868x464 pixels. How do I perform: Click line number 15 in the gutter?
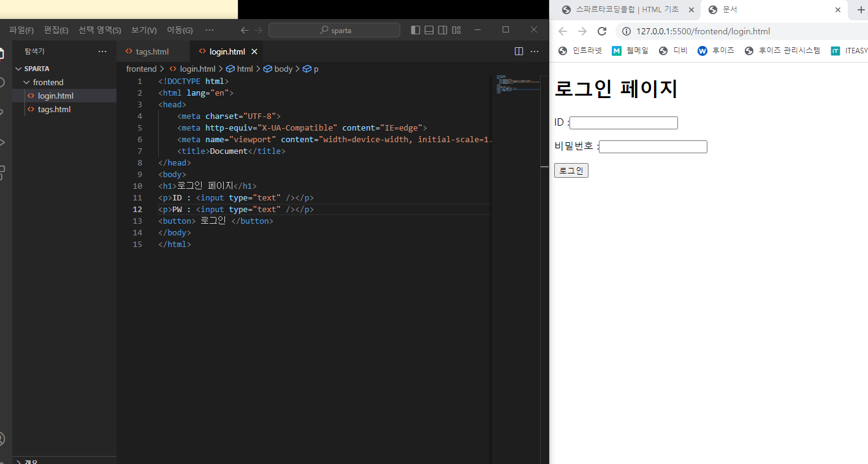pyautogui.click(x=137, y=244)
